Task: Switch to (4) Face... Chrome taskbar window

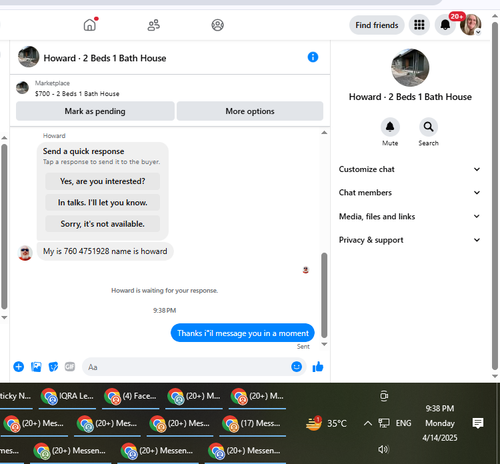Action: [131, 396]
